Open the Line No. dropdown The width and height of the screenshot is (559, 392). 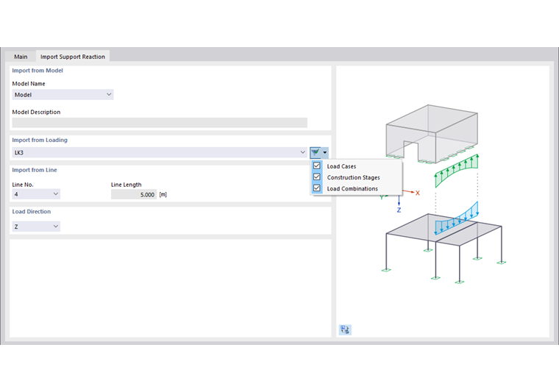click(36, 194)
